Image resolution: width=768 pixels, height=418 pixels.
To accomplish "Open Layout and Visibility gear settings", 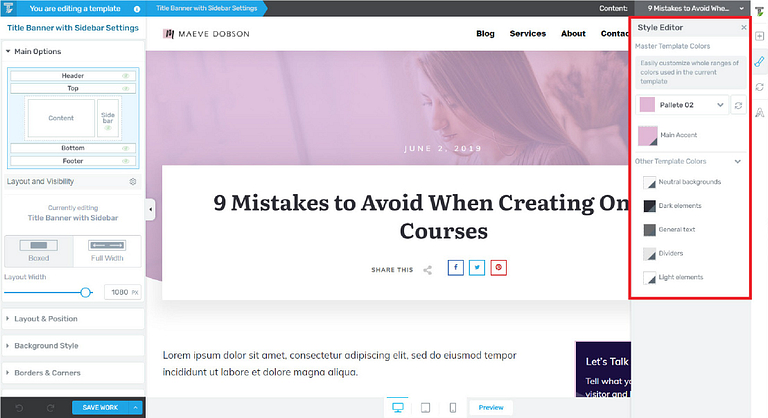I will tap(133, 181).
